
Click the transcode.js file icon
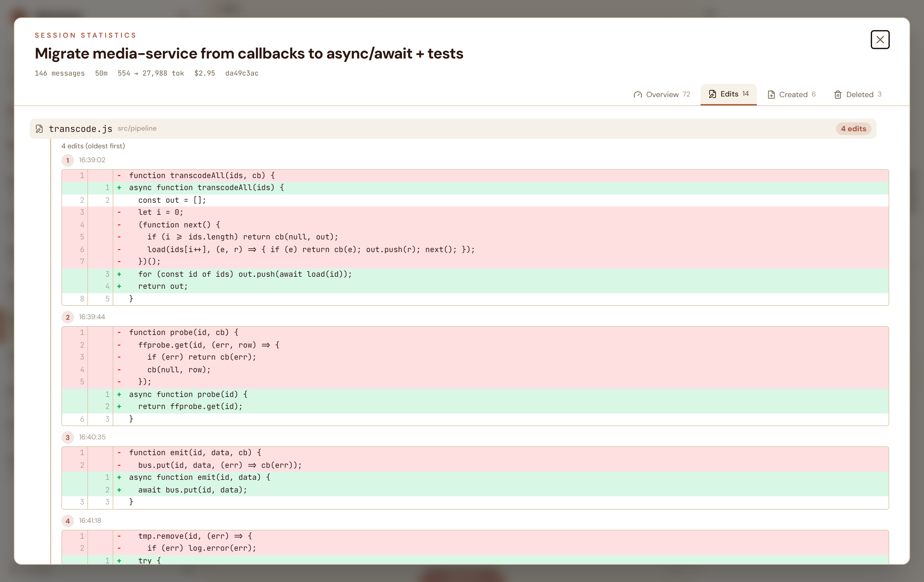(39, 128)
